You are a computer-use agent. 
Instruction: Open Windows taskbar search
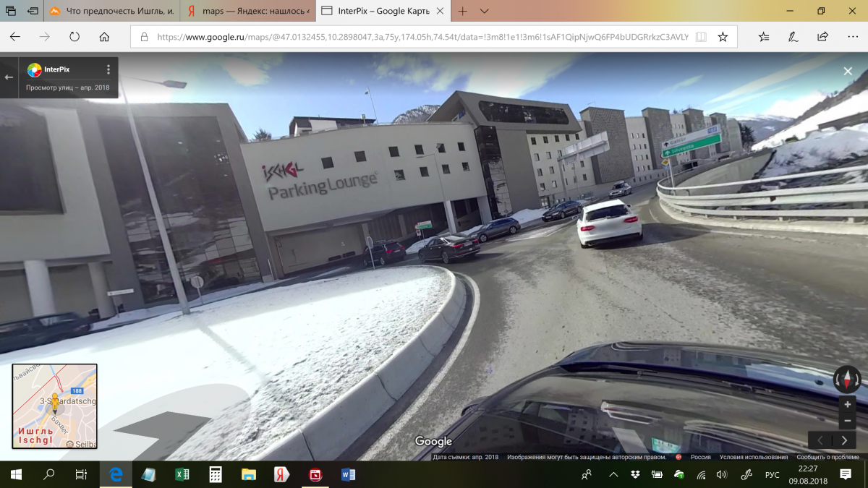click(49, 474)
